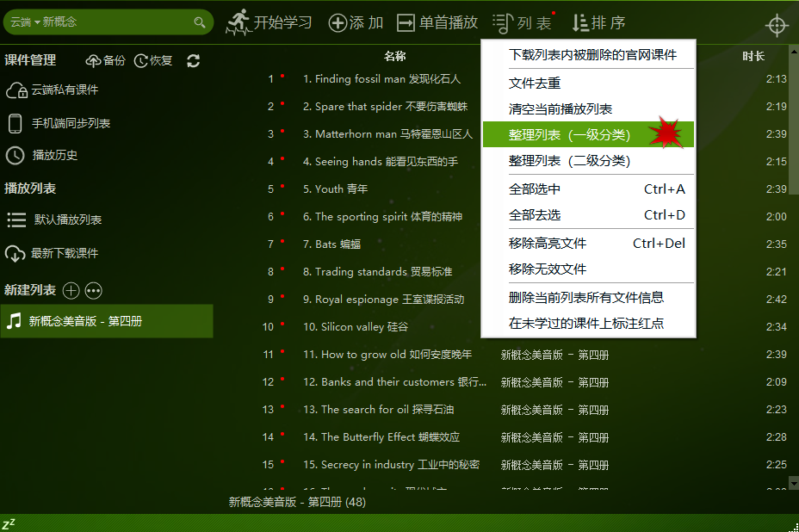This screenshot has height=532, width=799.
Task: Click the crosshair target icon
Action: pyautogui.click(x=777, y=25)
